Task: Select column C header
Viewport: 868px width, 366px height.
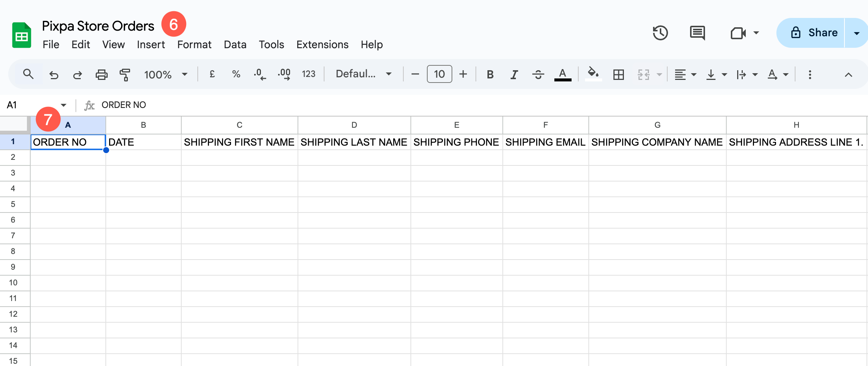Action: 240,125
